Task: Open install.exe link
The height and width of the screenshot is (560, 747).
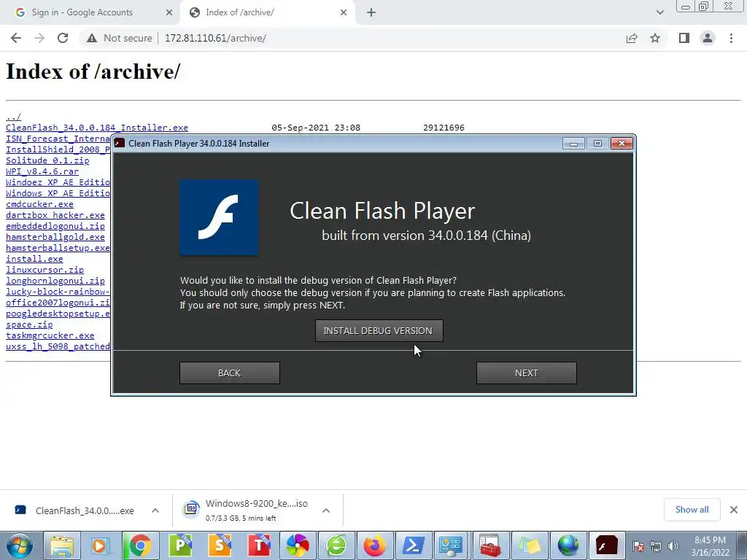Action: (34, 259)
